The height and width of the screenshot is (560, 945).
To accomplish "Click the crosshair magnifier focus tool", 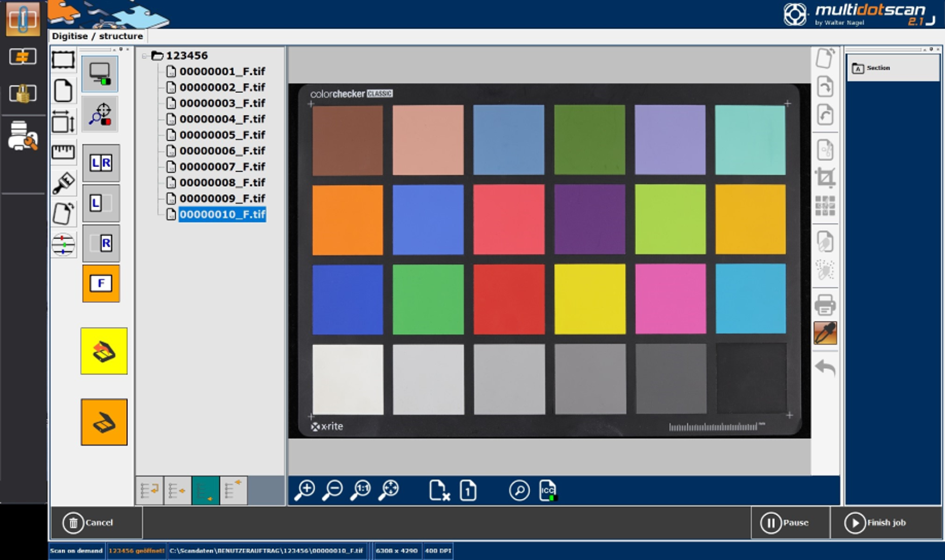I will pyautogui.click(x=100, y=115).
